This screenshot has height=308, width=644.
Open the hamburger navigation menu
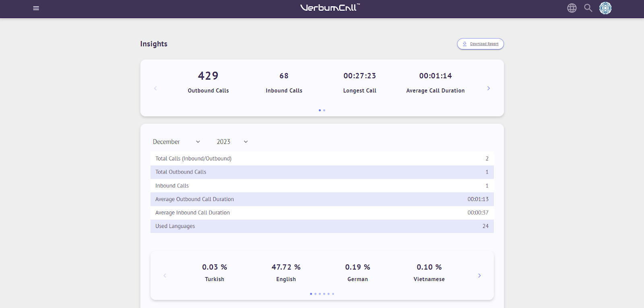(36, 8)
